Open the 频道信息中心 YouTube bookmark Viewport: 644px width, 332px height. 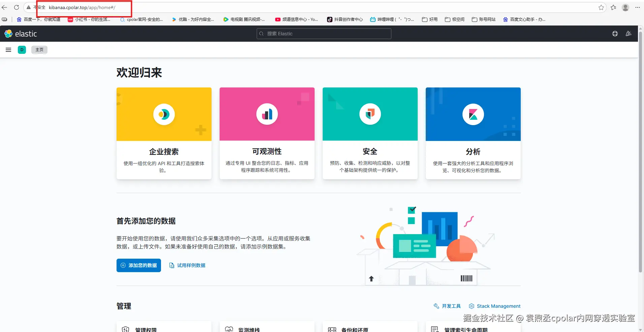pyautogui.click(x=296, y=20)
